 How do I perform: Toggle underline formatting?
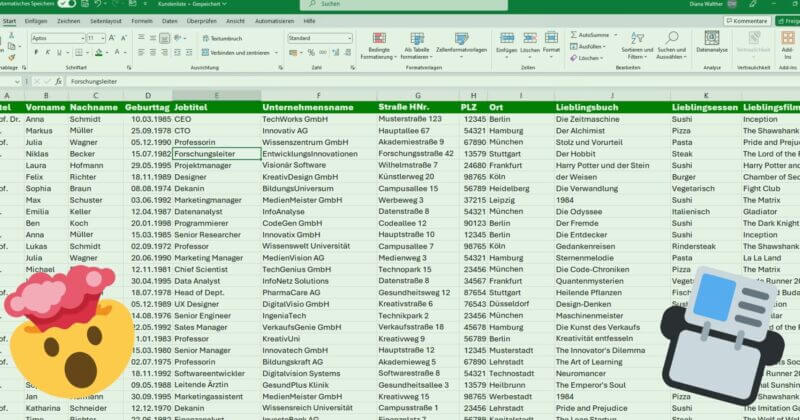[59, 53]
